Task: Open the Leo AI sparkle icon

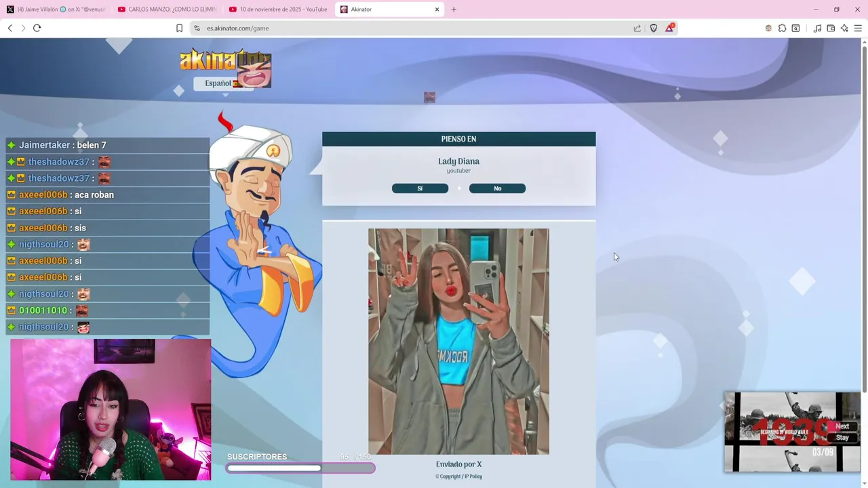Action: tap(844, 28)
